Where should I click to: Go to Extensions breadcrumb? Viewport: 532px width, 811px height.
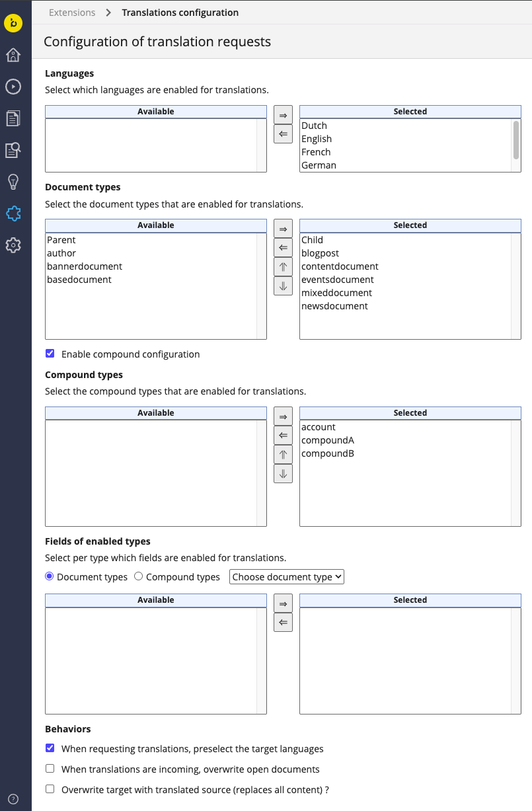[72, 13]
